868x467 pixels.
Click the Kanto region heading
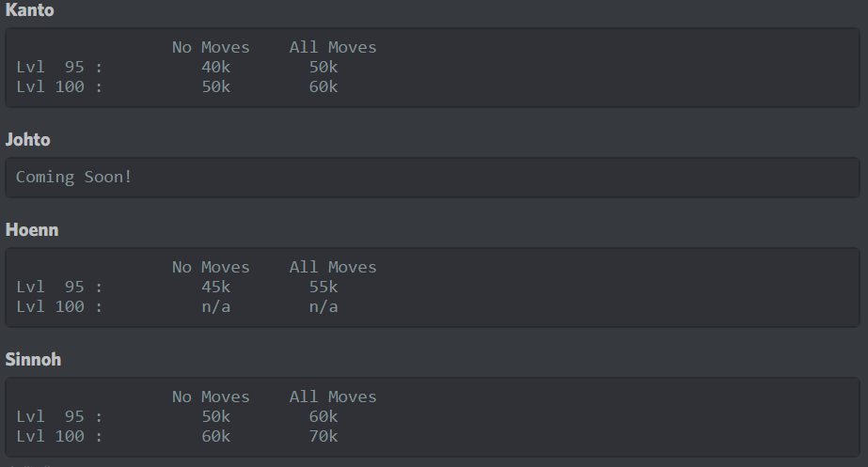point(30,10)
